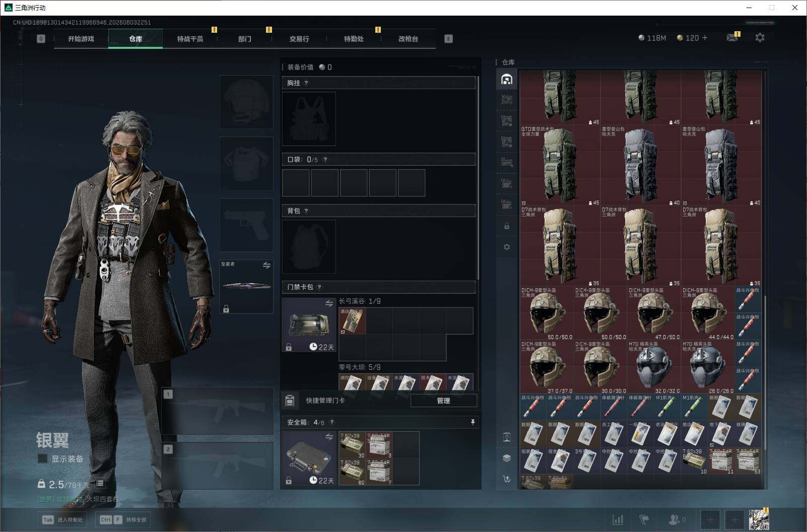Open the main warehouse storage icon
This screenshot has height=532, width=807.
point(507,79)
